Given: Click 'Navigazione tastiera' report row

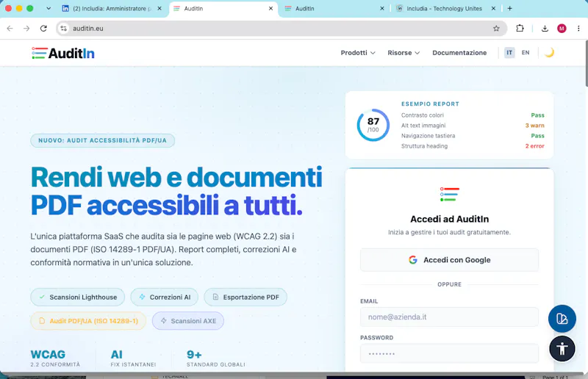Looking at the screenshot, I should (473, 136).
